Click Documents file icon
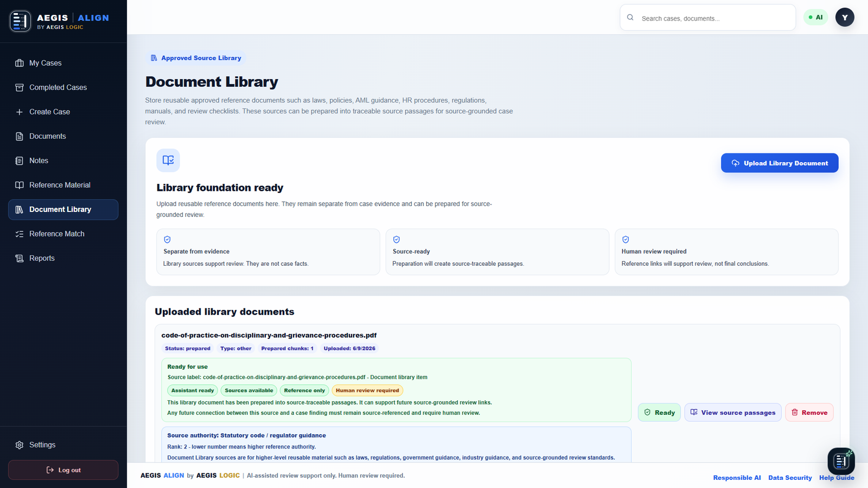 [20, 136]
